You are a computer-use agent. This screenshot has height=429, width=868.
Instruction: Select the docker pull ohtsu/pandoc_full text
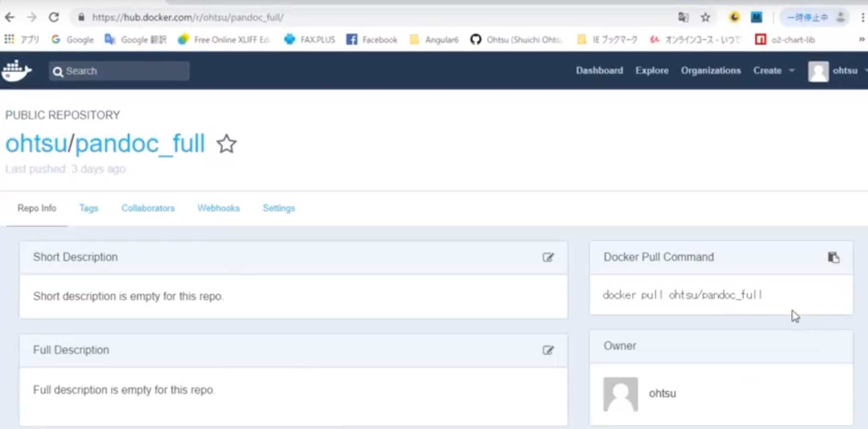[683, 295]
